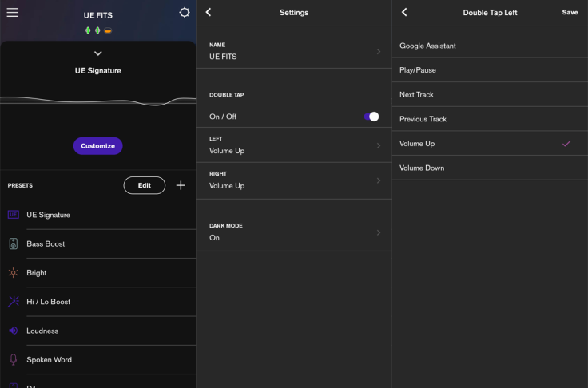Select Volume Down option
588x388 pixels.
(x=490, y=168)
